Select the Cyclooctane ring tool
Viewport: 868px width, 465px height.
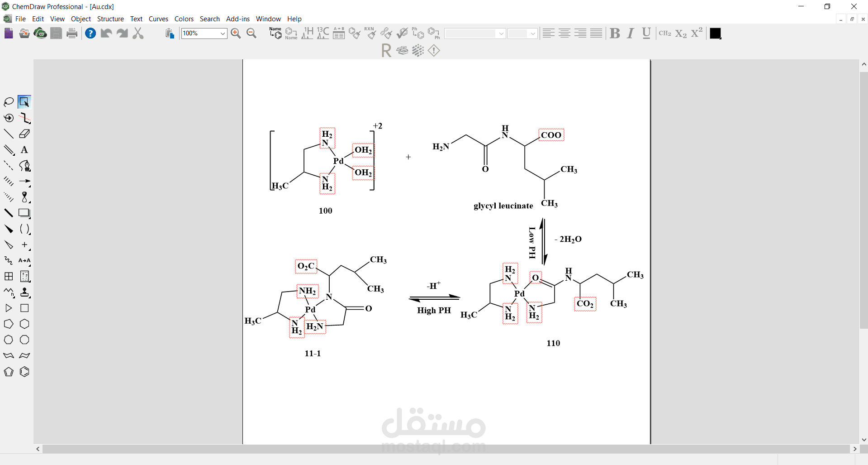(x=24, y=340)
